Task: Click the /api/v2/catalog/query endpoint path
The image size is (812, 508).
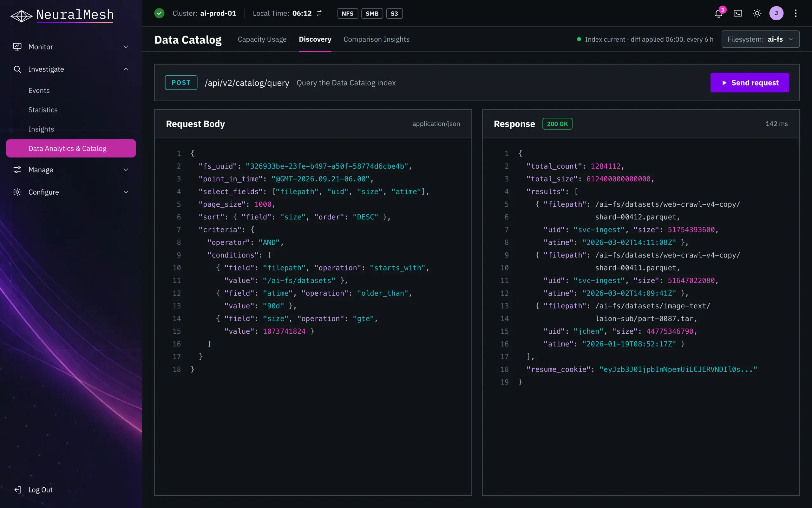Action: (x=247, y=83)
